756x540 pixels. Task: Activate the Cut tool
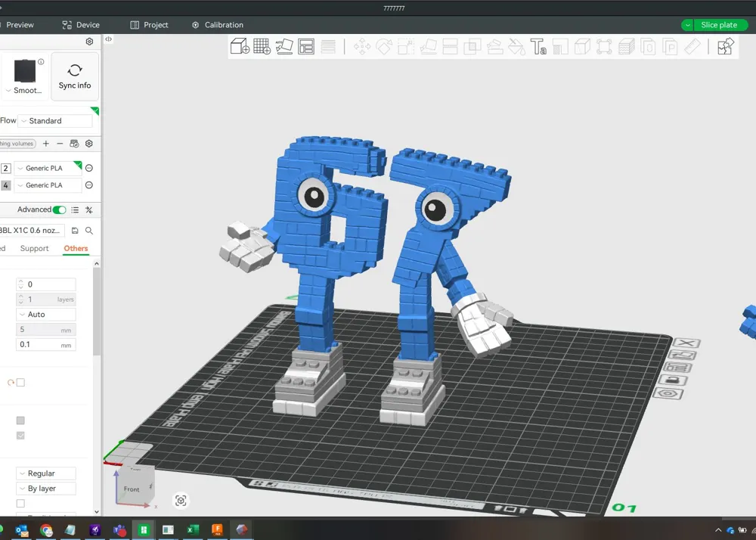tap(449, 46)
